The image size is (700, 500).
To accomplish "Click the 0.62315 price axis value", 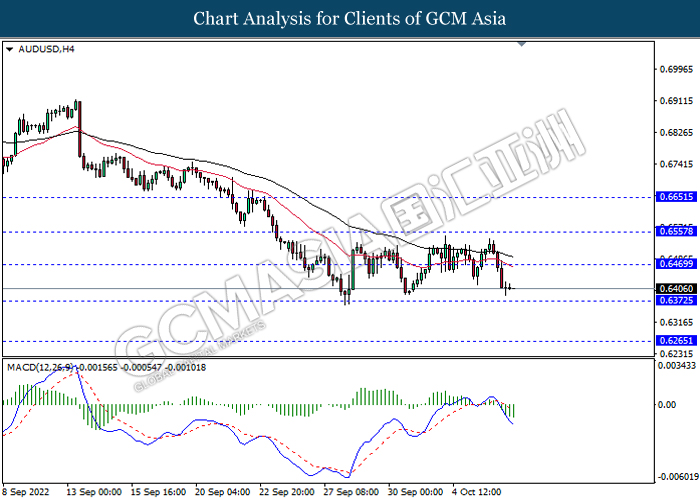I will click(x=676, y=354).
